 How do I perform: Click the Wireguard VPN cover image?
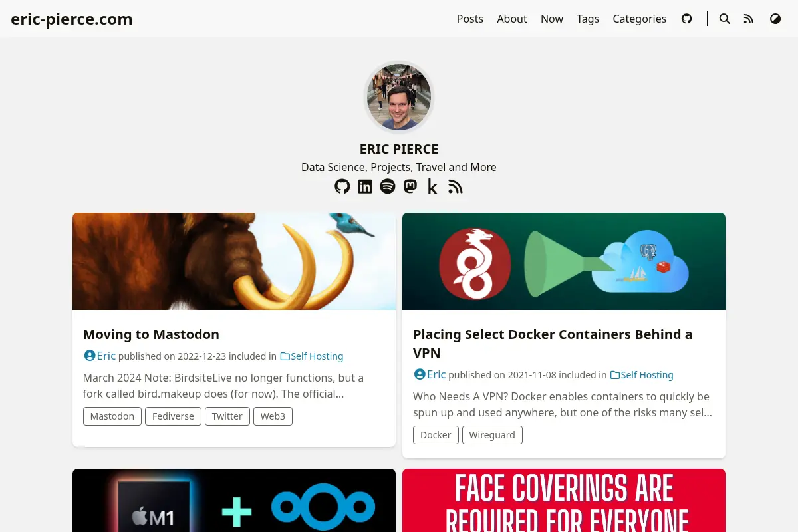click(x=564, y=261)
